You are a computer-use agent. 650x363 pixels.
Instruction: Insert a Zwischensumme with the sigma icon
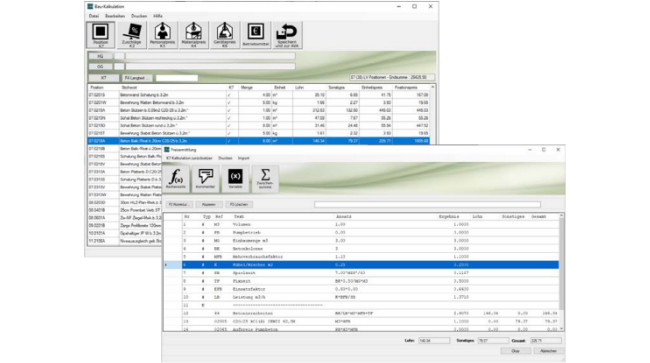click(265, 179)
